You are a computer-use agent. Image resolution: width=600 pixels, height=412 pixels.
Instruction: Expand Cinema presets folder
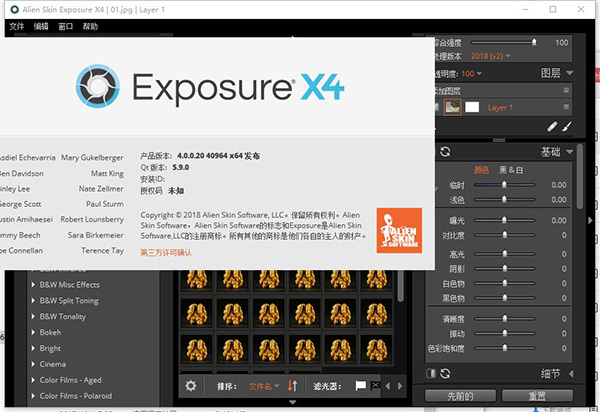[x=33, y=364]
